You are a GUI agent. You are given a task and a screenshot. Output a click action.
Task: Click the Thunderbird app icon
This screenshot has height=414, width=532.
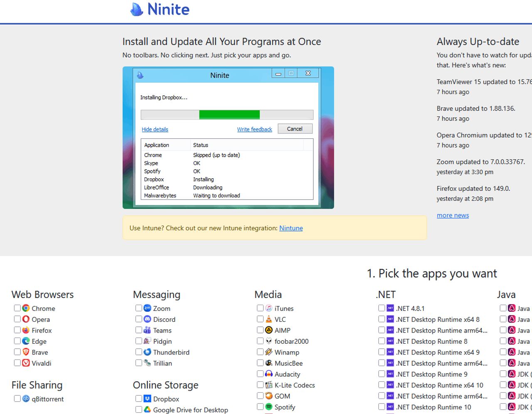[147, 352]
